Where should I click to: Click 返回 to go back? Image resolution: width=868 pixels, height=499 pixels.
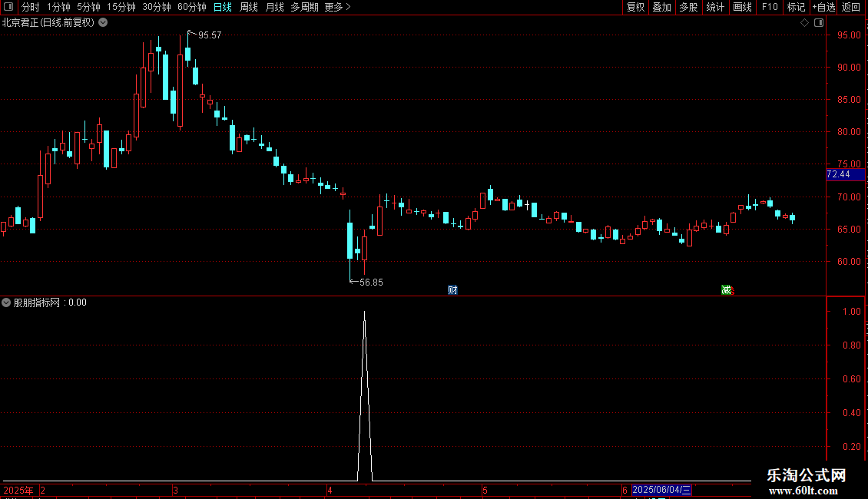851,7
